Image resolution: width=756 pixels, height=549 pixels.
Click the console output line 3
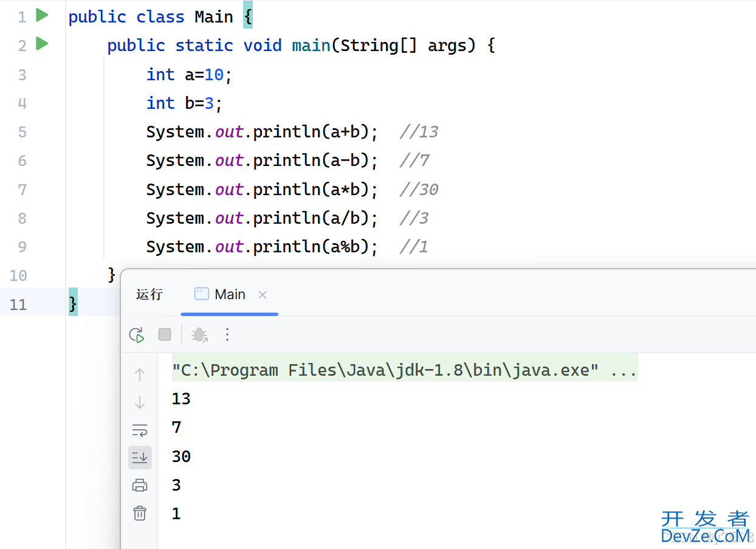[177, 485]
